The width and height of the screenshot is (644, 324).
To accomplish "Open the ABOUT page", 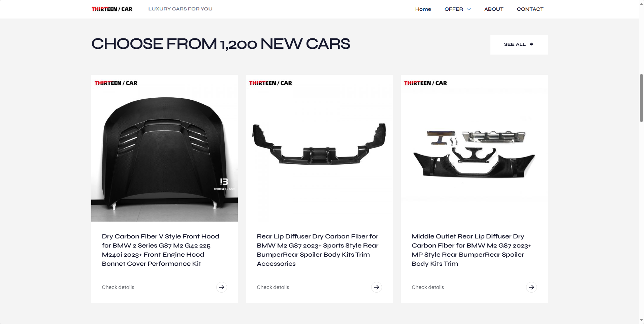I will coord(494,9).
